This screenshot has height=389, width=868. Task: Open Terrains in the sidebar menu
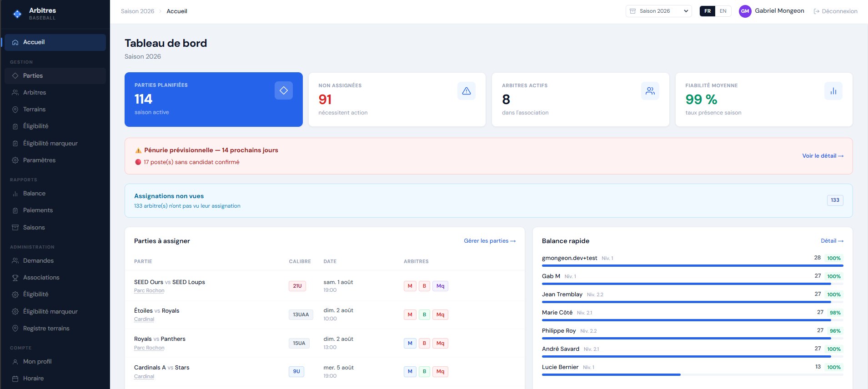tap(55, 110)
